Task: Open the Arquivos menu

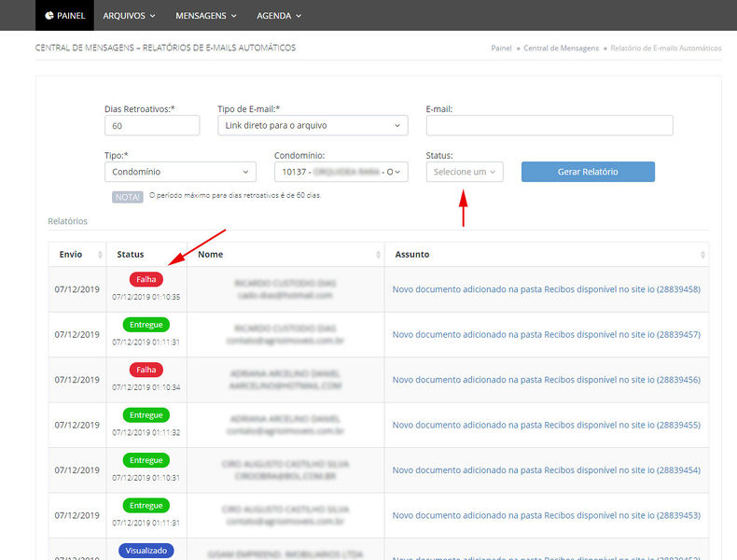Action: pos(129,16)
